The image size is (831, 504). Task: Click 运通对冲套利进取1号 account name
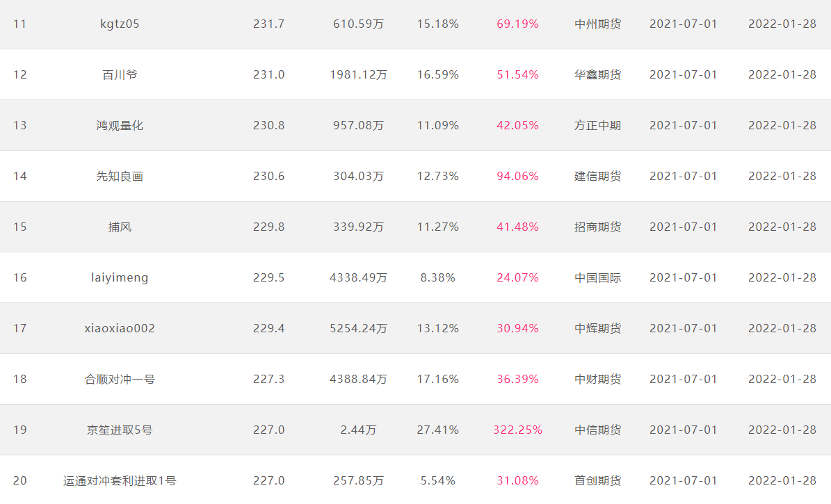(120, 480)
